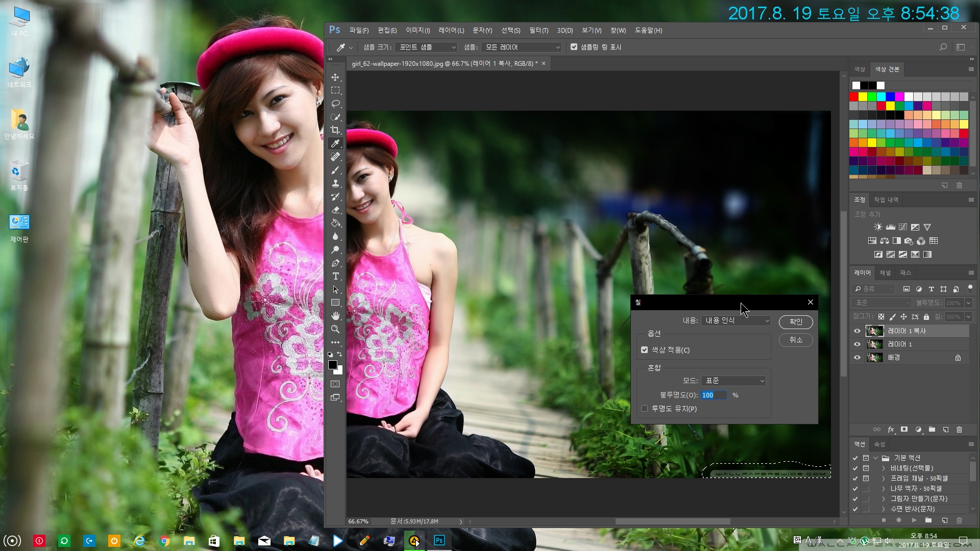Select the Horizontal Type tool
The width and height of the screenshot is (980, 551).
[x=335, y=277]
